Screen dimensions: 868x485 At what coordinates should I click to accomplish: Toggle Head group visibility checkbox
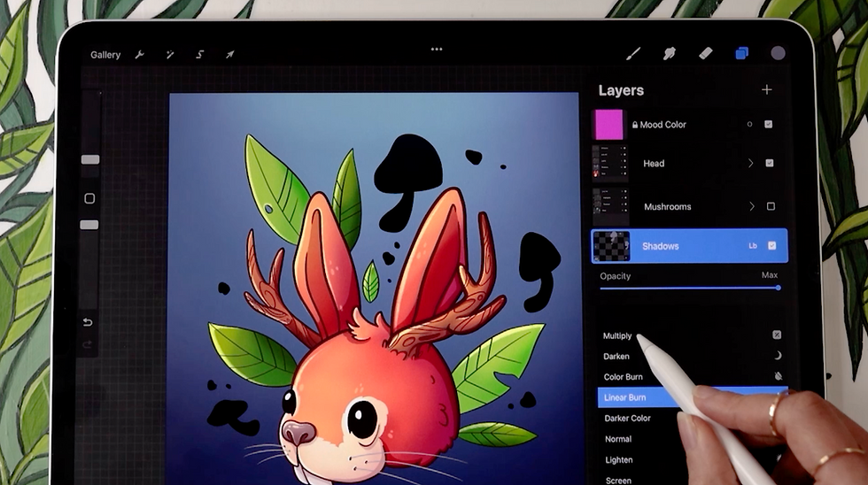(770, 163)
